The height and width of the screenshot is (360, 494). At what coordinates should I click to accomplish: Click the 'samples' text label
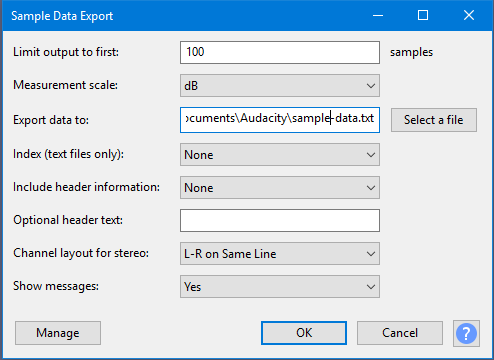pos(411,52)
